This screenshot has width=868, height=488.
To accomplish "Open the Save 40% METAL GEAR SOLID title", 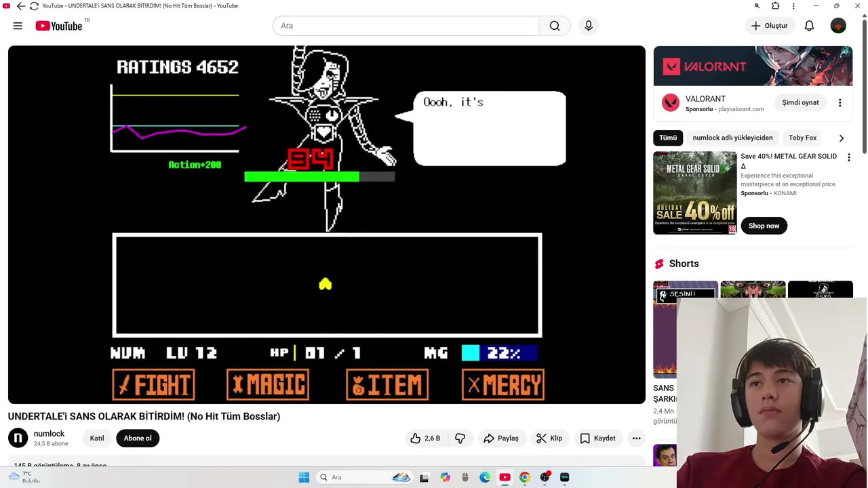I will (789, 161).
